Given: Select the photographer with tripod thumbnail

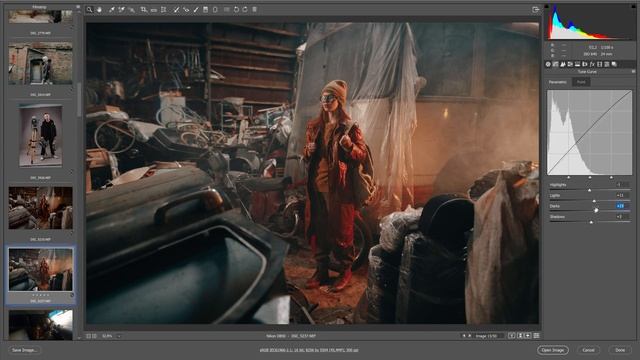Looking at the screenshot, I should [x=40, y=135].
